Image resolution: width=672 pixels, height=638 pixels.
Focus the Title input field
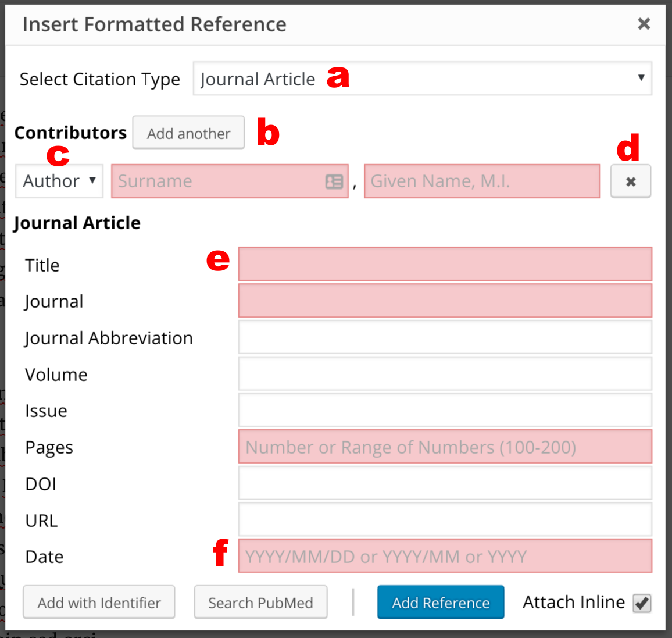point(445,264)
